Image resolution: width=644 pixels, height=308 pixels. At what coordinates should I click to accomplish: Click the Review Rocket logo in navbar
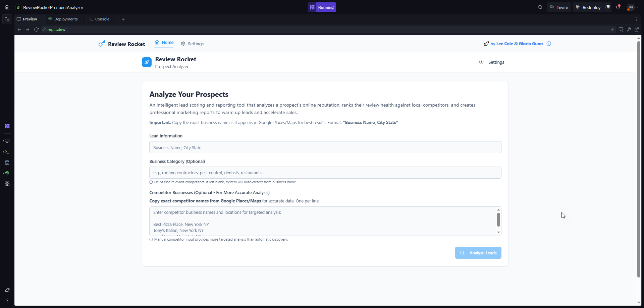(x=122, y=44)
